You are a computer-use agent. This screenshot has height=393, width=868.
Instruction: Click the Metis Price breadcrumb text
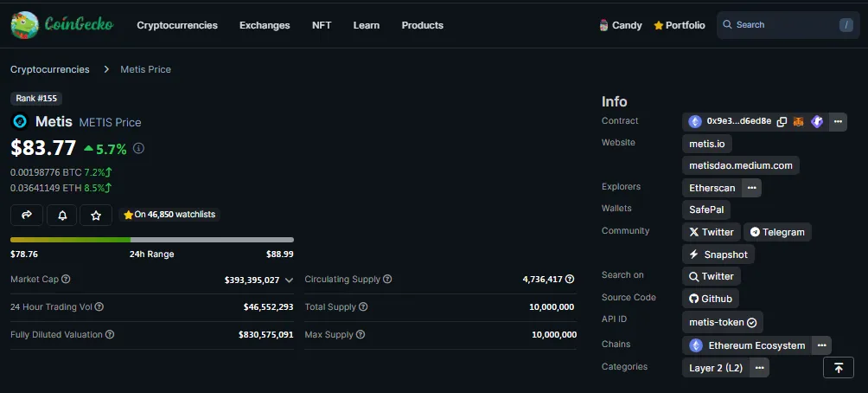[145, 69]
